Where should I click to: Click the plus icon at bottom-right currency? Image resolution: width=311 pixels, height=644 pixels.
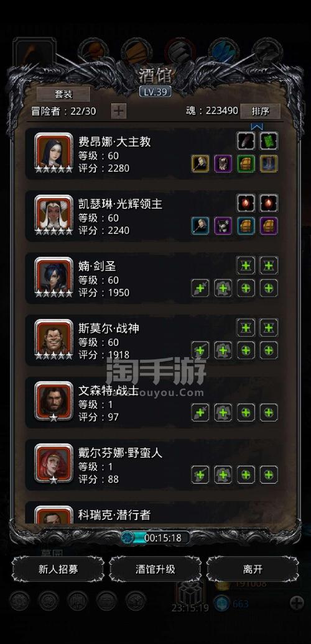tap(297, 603)
